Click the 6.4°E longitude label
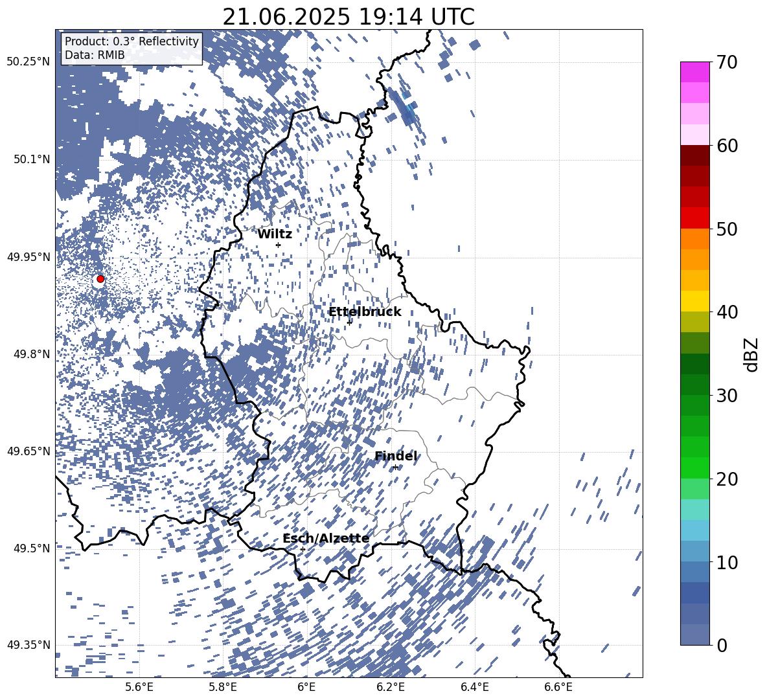The width and height of the screenshot is (767, 700). pyautogui.click(x=474, y=687)
